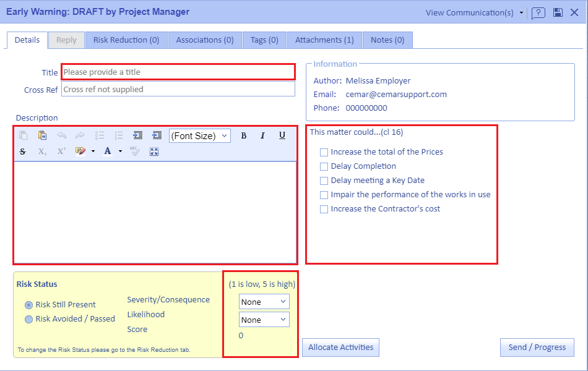This screenshot has width=588, height=371.
Task: Toggle Italic text formatting
Action: click(x=262, y=135)
